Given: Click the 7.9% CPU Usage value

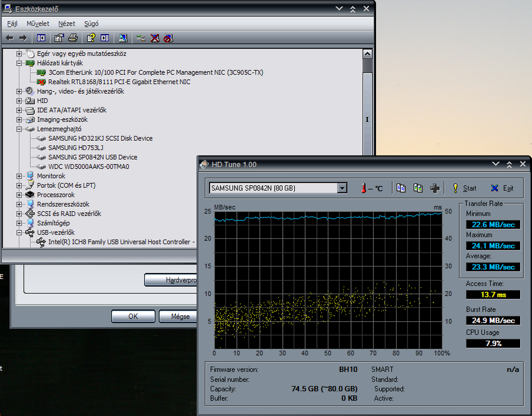Looking at the screenshot, I should pos(493,343).
